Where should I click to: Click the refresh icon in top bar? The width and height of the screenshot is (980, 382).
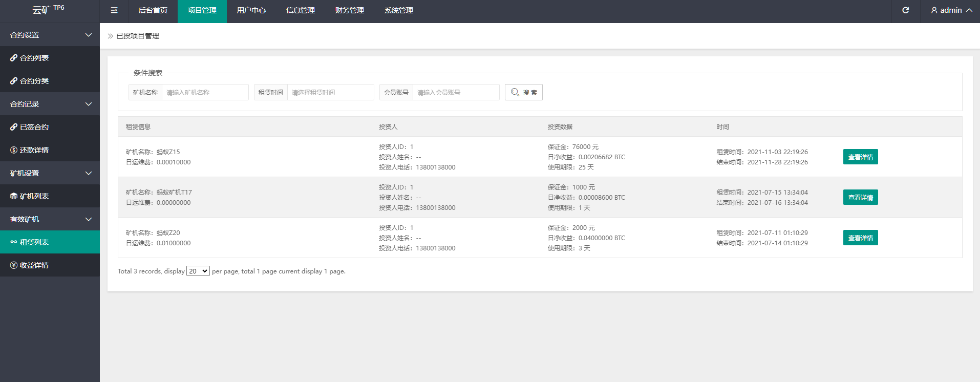coord(905,10)
